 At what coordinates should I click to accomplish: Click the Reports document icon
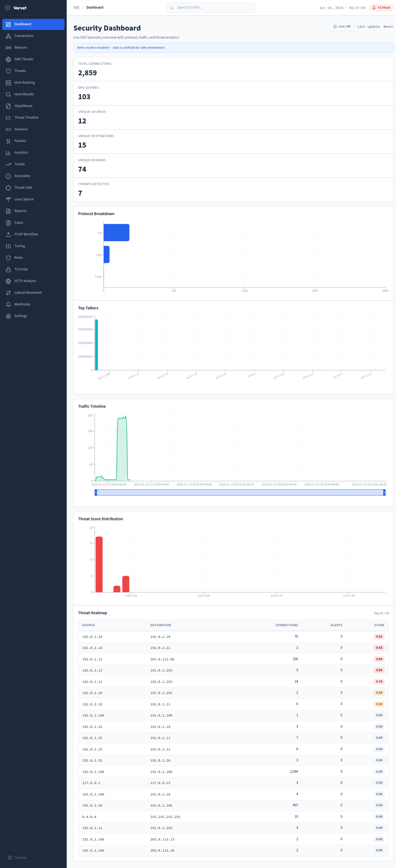pyautogui.click(x=8, y=211)
